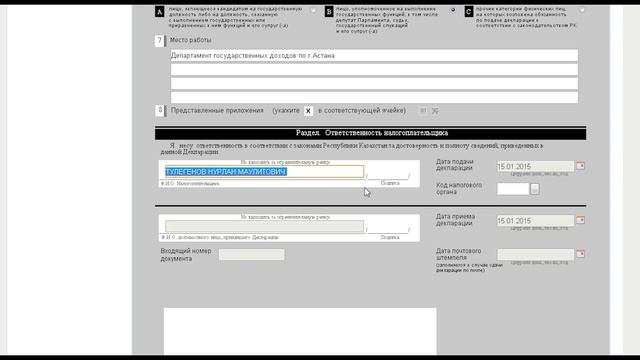Screen dimensions: 640x360
Task: Click incoming document number field
Action: click(x=251, y=255)
